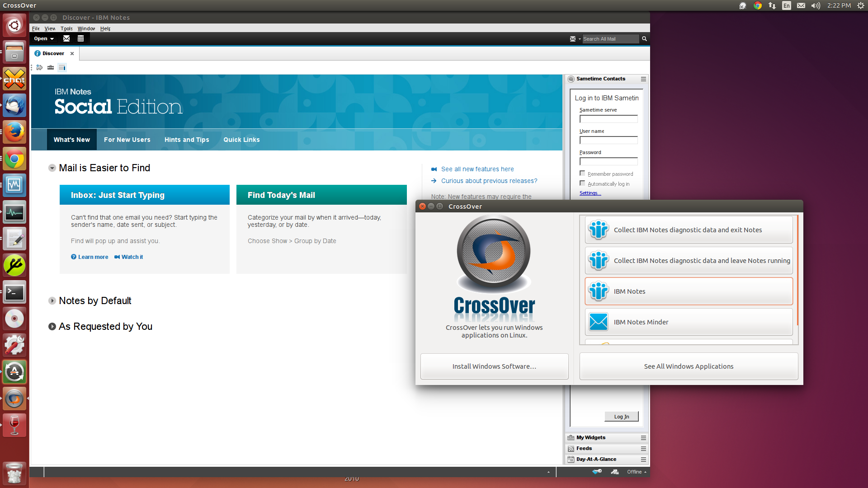The width and height of the screenshot is (868, 488).
Task: Click the IBM Notes Minder icon
Action: [x=598, y=322]
